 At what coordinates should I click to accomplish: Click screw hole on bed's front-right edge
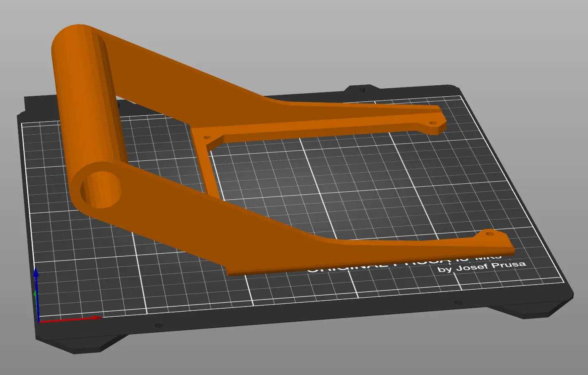[457, 303]
